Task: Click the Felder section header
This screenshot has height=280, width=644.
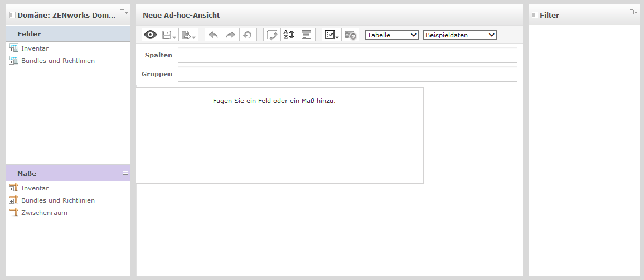Action: [68, 33]
